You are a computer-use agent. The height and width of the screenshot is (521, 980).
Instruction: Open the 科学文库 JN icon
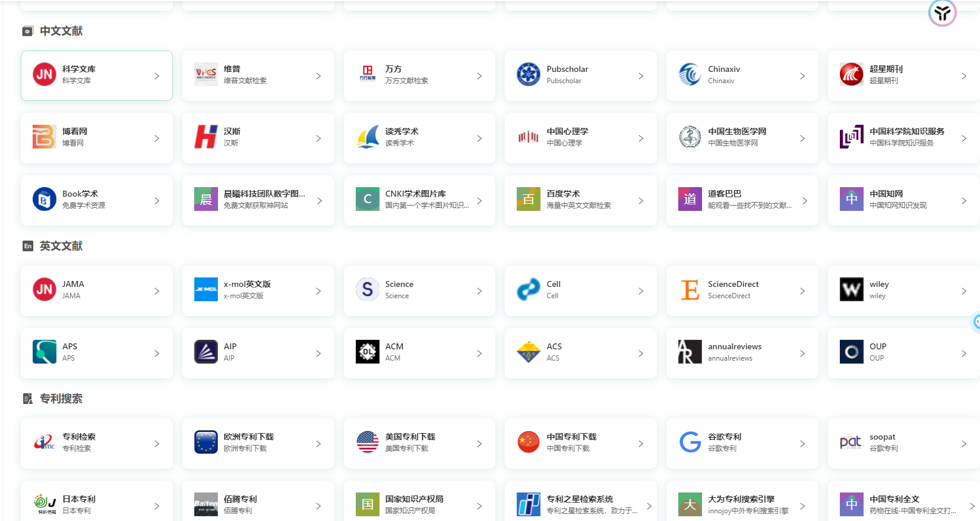45,75
